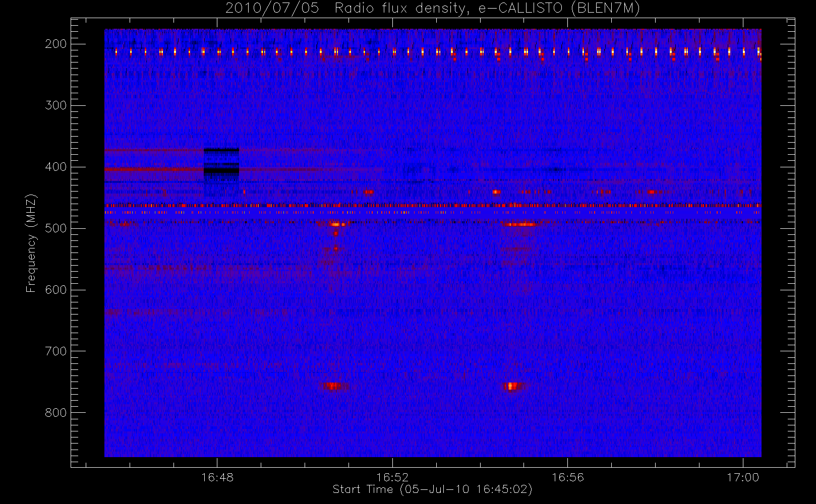Select the 300 frequency tick label
This screenshot has height=504, width=816.
point(56,105)
